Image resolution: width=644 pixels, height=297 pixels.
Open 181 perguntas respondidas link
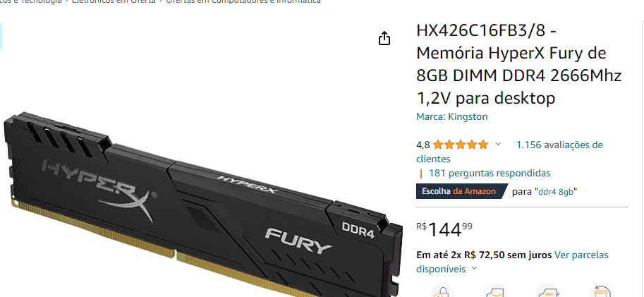pos(490,173)
